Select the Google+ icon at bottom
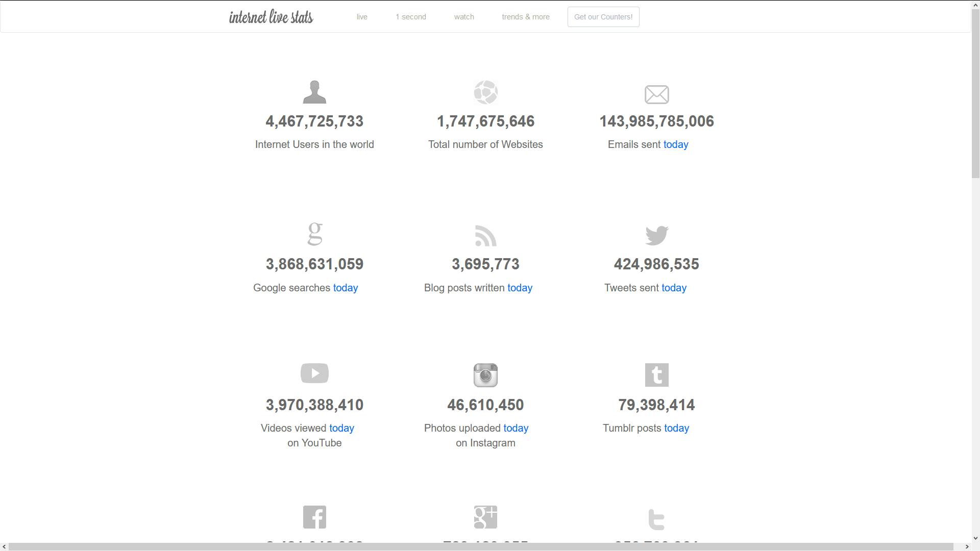Image resolution: width=980 pixels, height=551 pixels. 485,517
